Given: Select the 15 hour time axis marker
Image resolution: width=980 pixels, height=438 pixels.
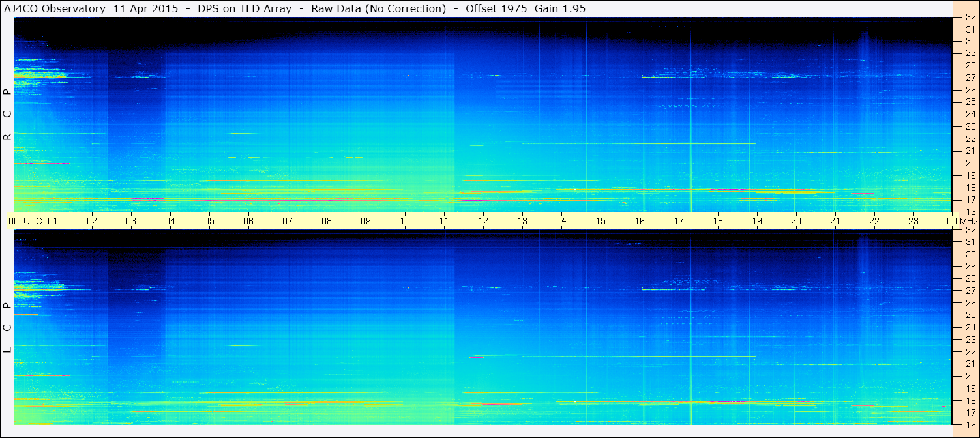Looking at the screenshot, I should [601, 221].
